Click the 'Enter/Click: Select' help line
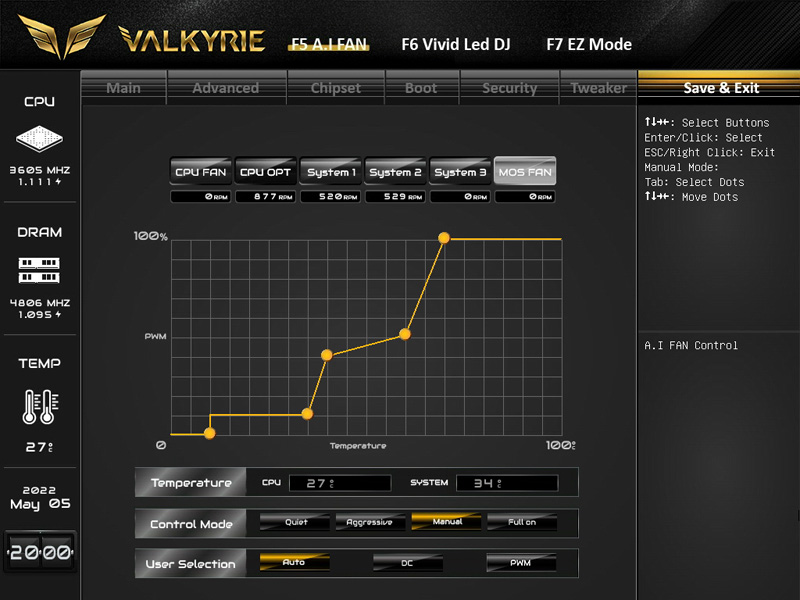 [703, 138]
